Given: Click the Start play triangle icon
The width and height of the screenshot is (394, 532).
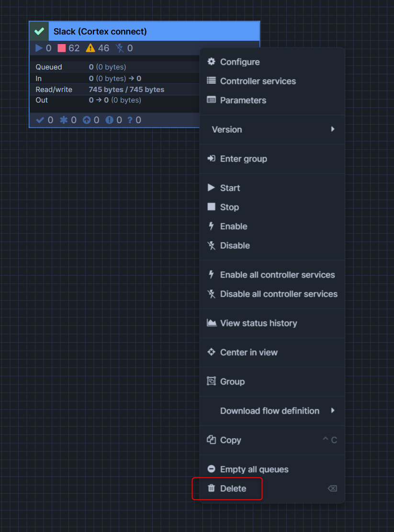Looking at the screenshot, I should coord(211,188).
